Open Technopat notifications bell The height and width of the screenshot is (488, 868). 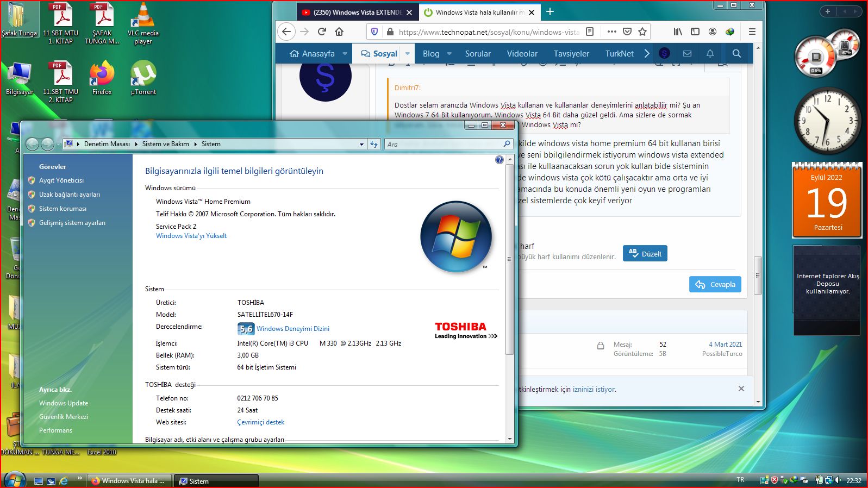710,54
